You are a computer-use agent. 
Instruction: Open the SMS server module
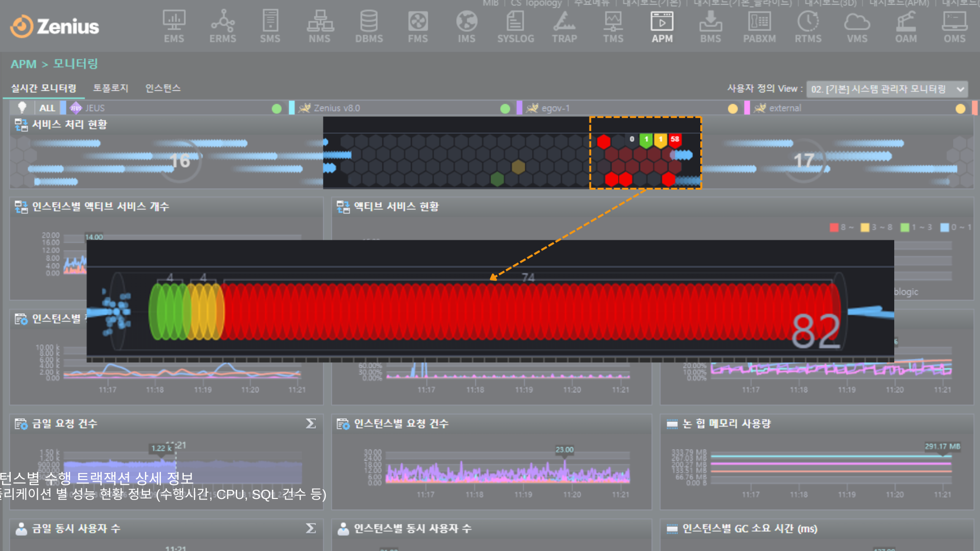coord(270,27)
